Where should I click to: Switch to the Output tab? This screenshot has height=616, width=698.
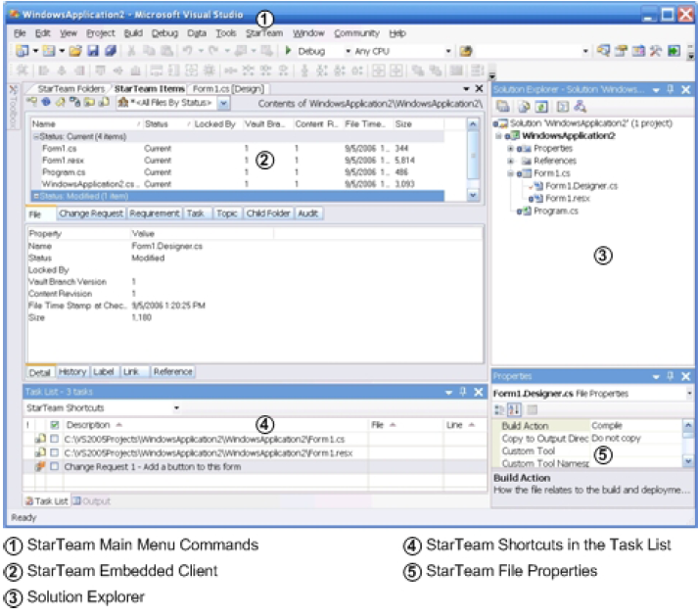(92, 501)
